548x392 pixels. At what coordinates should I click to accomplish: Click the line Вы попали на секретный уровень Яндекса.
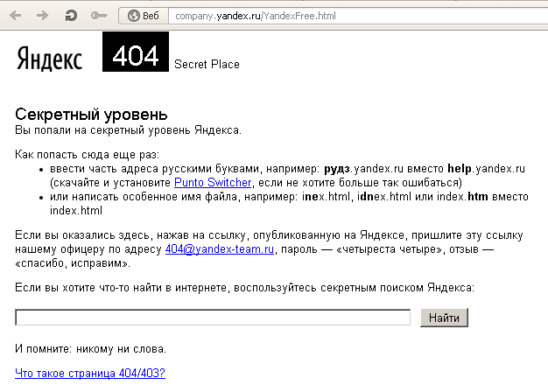pos(128,130)
